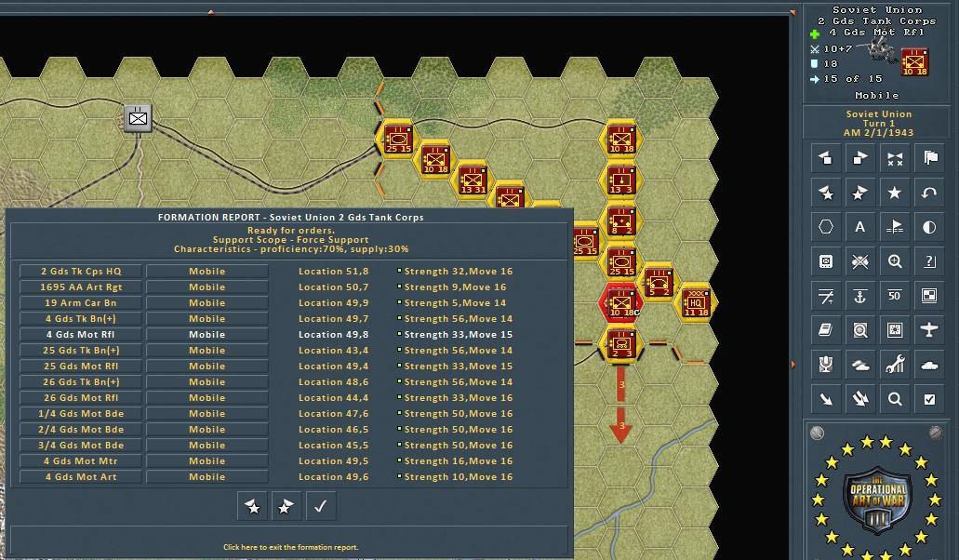Click the letter A icon in toolbar
Screen dimensions: 959x560
[859, 227]
